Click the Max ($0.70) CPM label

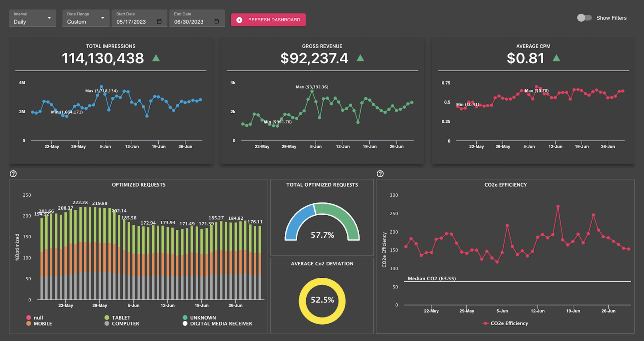(537, 91)
